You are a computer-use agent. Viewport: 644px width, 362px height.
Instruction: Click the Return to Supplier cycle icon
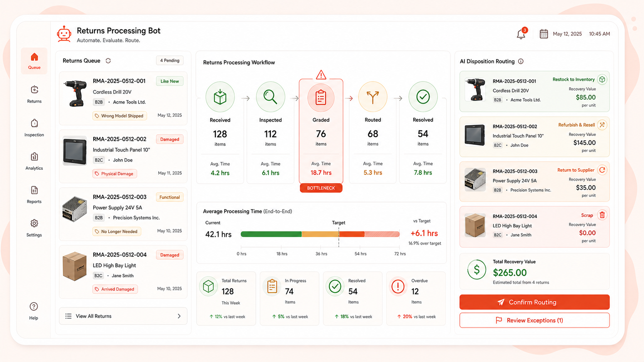click(x=602, y=170)
